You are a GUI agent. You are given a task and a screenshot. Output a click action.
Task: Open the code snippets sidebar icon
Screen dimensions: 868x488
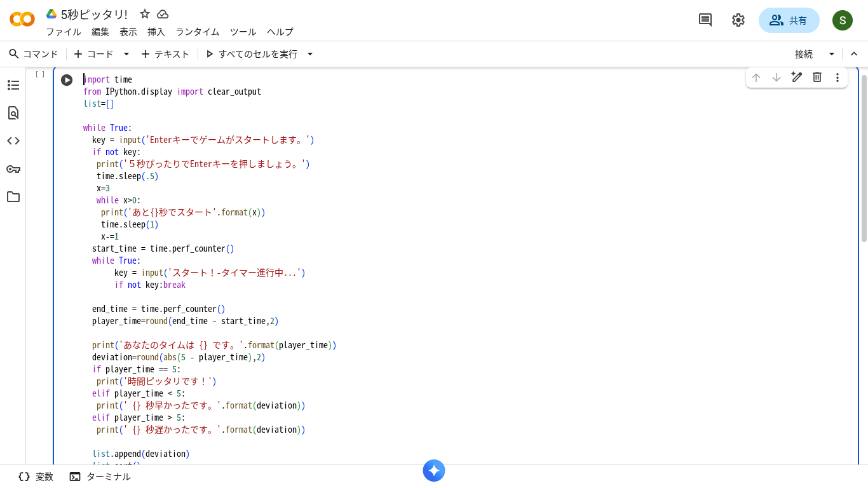tap(13, 141)
